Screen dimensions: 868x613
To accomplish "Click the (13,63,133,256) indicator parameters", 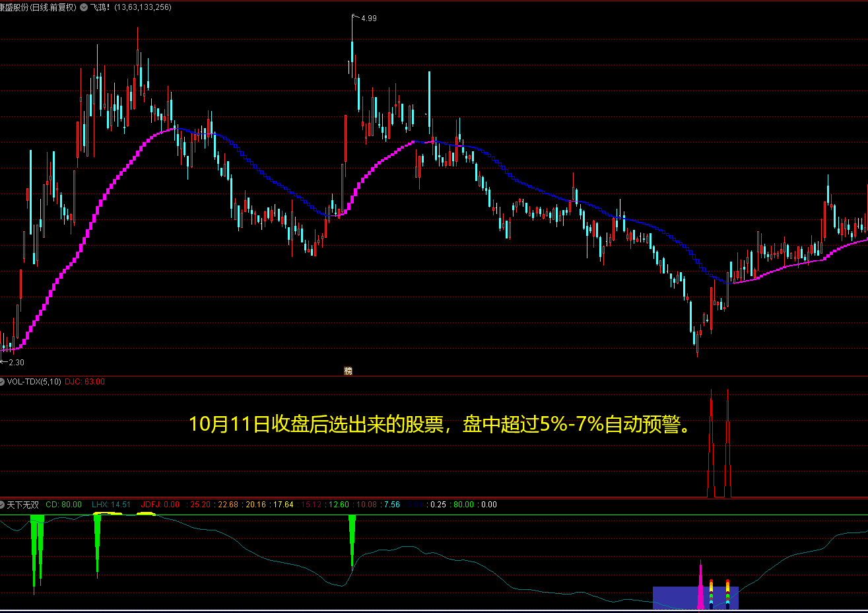I will coord(143,7).
